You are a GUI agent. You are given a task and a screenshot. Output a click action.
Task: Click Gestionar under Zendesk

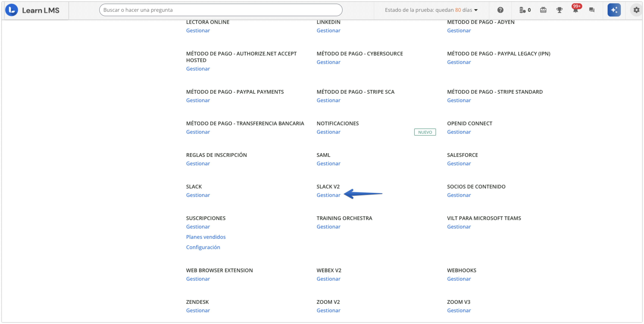198,310
